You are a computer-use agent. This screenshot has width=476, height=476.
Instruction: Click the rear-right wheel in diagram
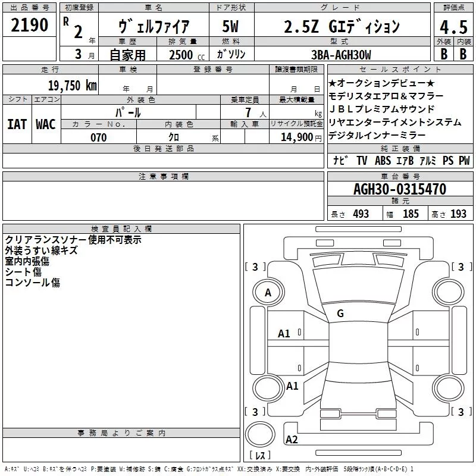[x=448, y=388]
